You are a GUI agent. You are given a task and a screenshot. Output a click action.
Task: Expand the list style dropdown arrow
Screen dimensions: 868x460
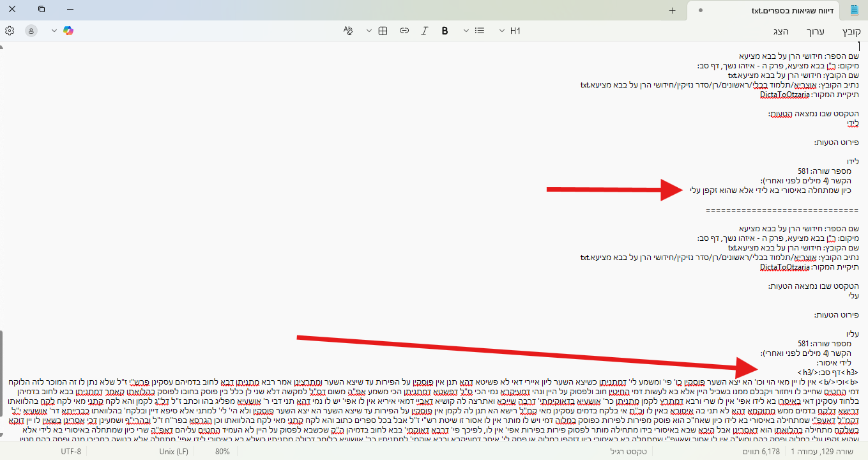pyautogui.click(x=466, y=31)
